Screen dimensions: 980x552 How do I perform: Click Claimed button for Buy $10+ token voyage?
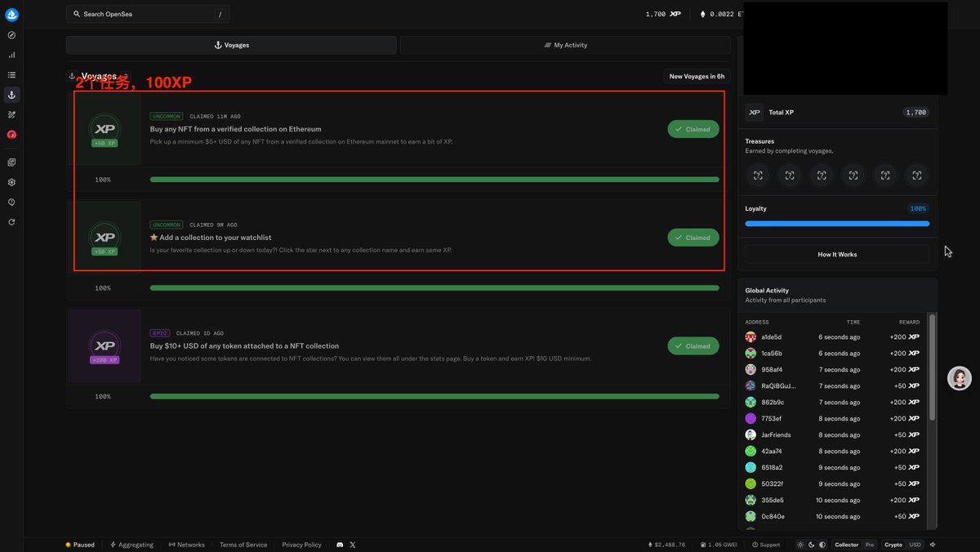pos(693,346)
